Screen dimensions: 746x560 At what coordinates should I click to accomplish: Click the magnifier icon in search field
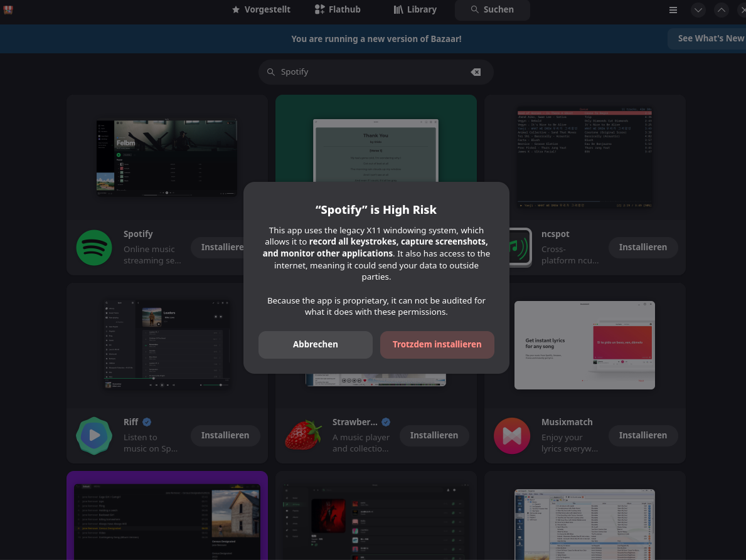(x=270, y=72)
